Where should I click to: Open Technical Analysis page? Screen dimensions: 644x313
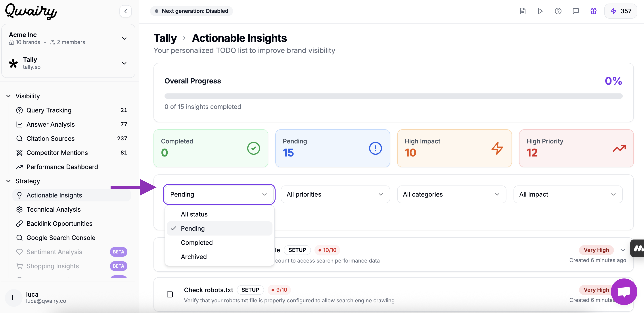pyautogui.click(x=71, y=209)
